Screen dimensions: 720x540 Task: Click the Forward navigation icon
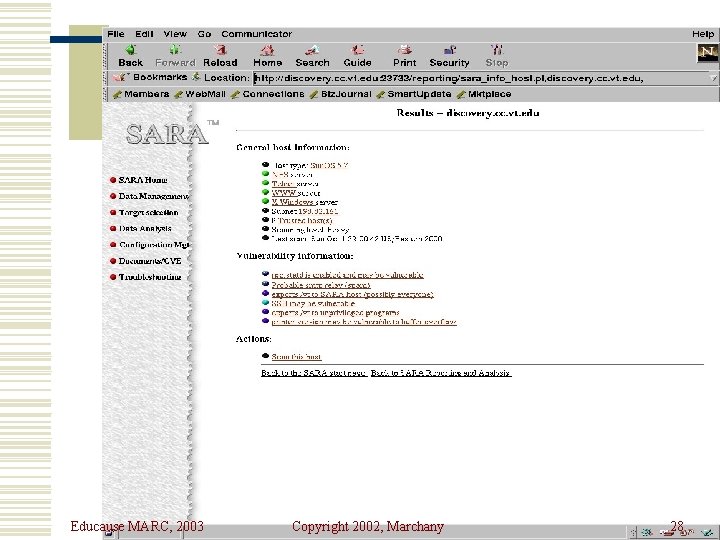175,50
